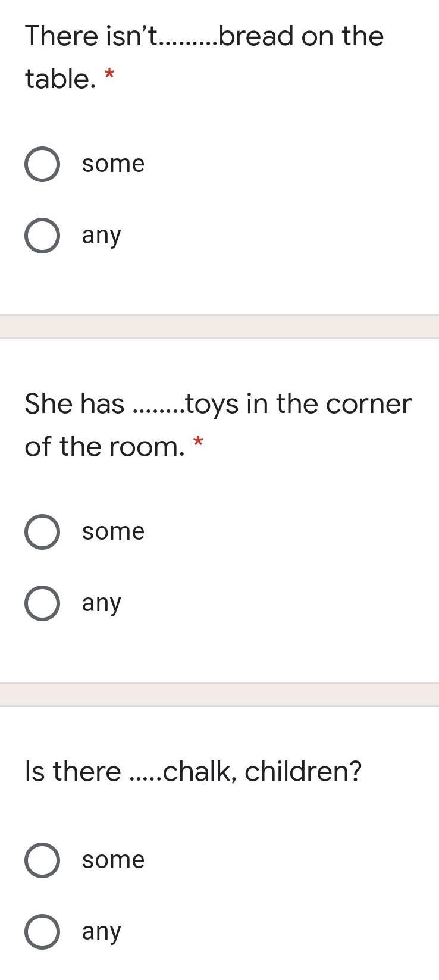The height and width of the screenshot is (980, 439).
Task: Click the dotted blank before 'bread'
Action: (190, 43)
